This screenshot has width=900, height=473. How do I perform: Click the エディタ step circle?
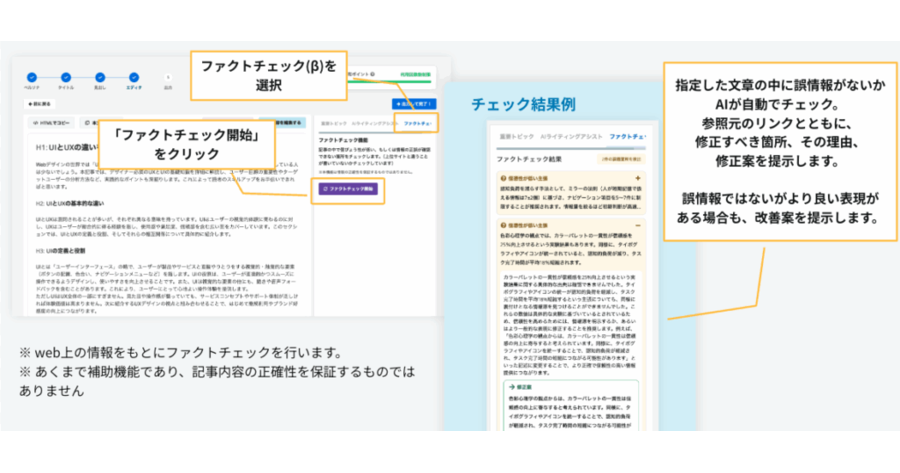click(x=134, y=77)
